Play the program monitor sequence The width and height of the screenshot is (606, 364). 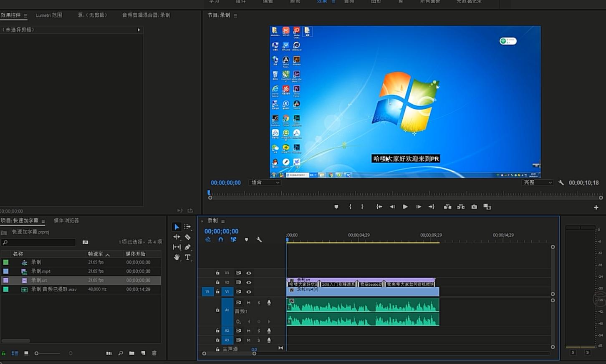pyautogui.click(x=405, y=207)
